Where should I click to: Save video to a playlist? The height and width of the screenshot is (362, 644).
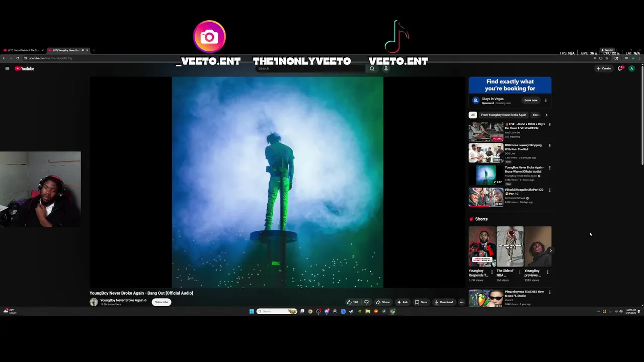pos(421,302)
